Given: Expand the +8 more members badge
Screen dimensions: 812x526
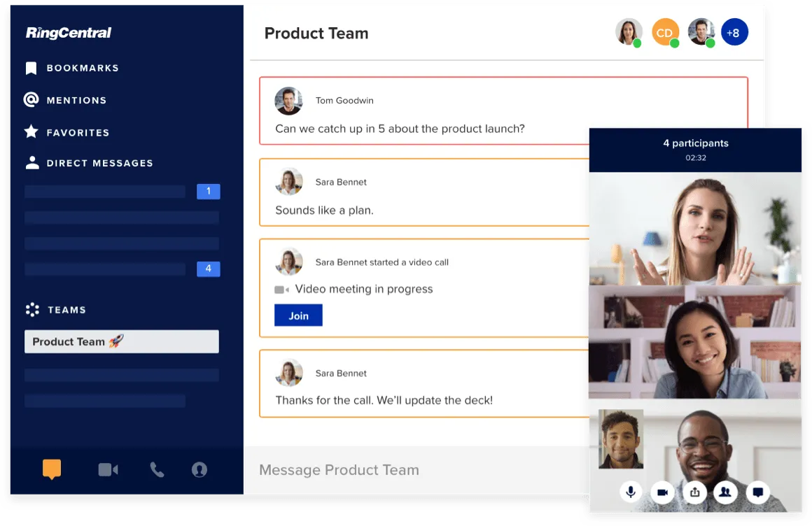Looking at the screenshot, I should coord(734,32).
